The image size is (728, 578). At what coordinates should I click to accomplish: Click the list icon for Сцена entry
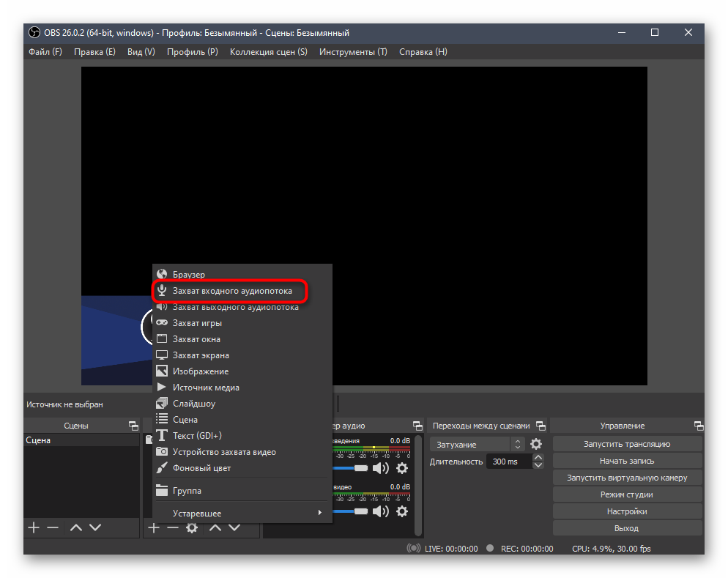162,419
